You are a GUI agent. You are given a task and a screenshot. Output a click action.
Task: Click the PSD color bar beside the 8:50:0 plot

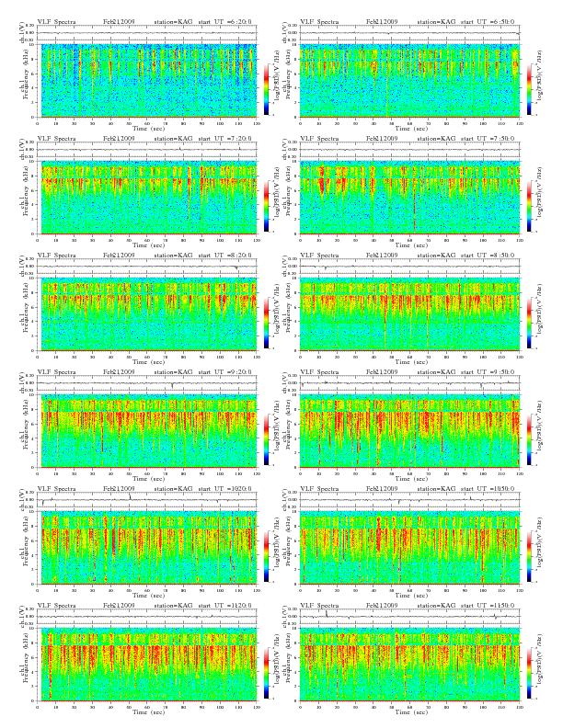[530, 323]
